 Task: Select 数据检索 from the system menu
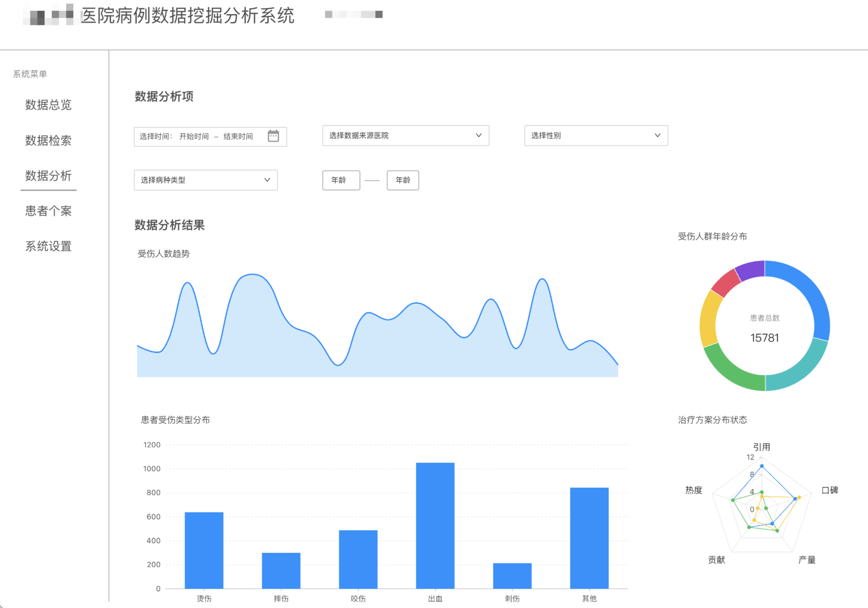coord(47,141)
